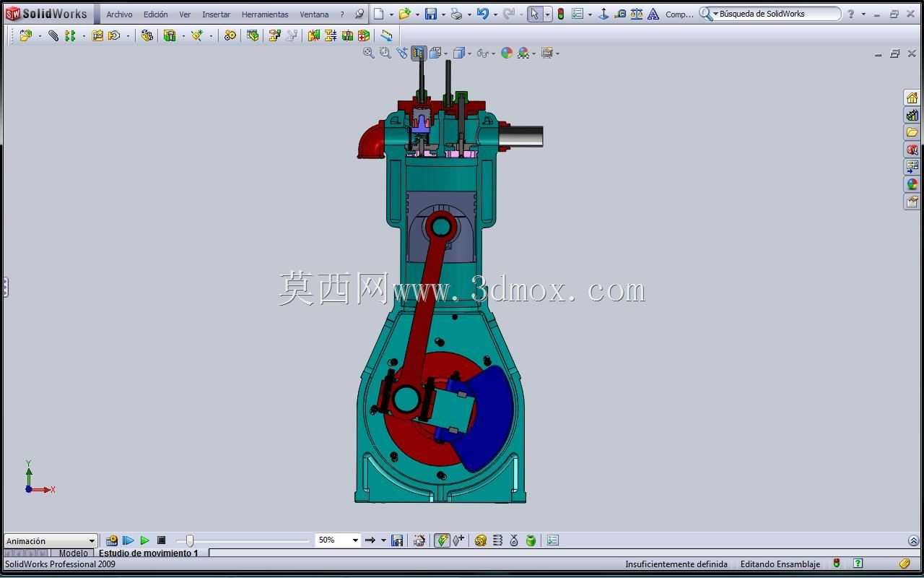
Task: Click the New document icon
Action: (379, 14)
